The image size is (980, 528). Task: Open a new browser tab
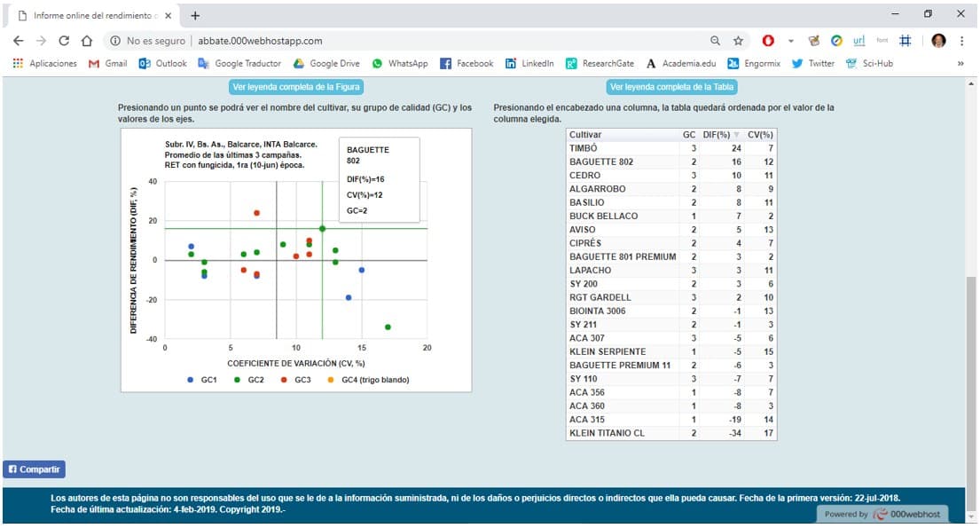point(195,15)
